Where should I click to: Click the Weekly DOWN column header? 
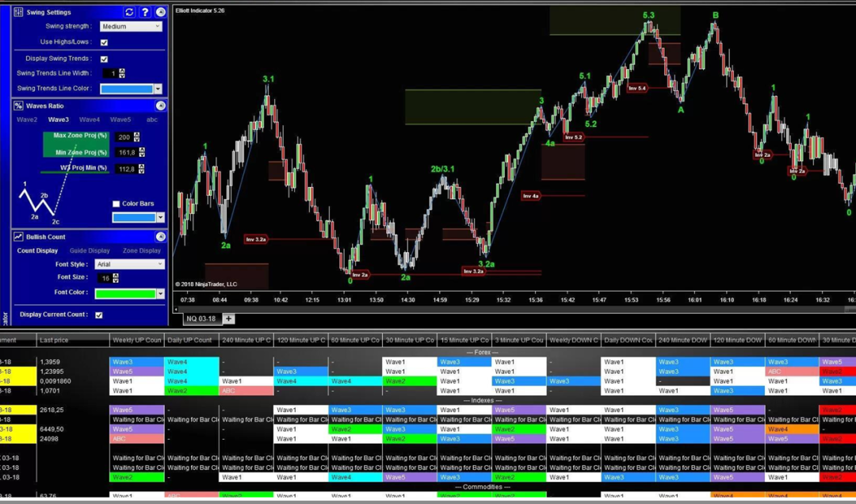(x=573, y=340)
